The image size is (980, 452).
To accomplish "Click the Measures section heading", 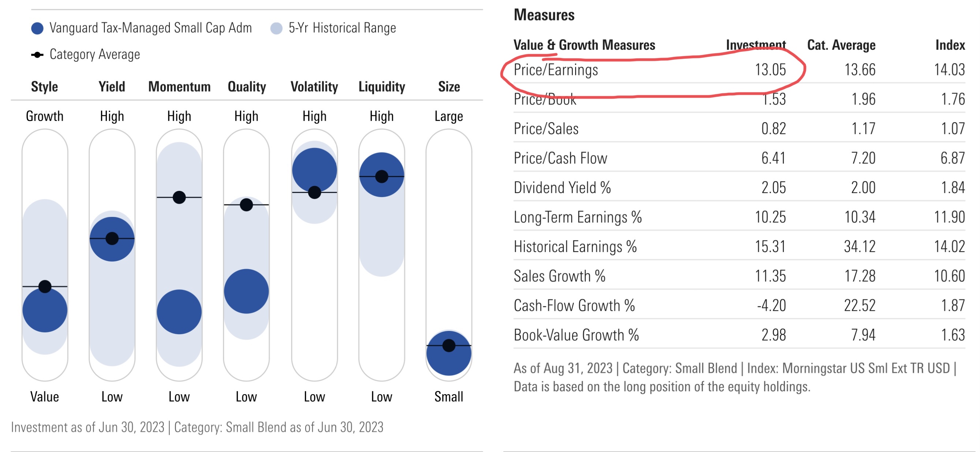I will [x=544, y=15].
